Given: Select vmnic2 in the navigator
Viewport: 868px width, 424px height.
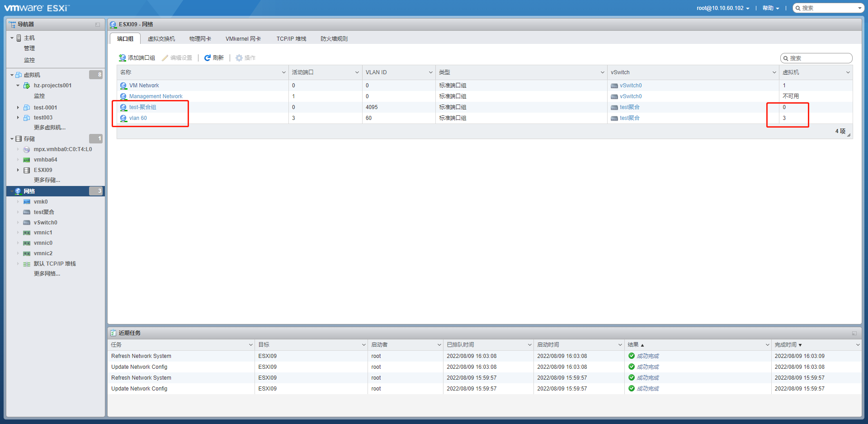Looking at the screenshot, I should coord(43,253).
